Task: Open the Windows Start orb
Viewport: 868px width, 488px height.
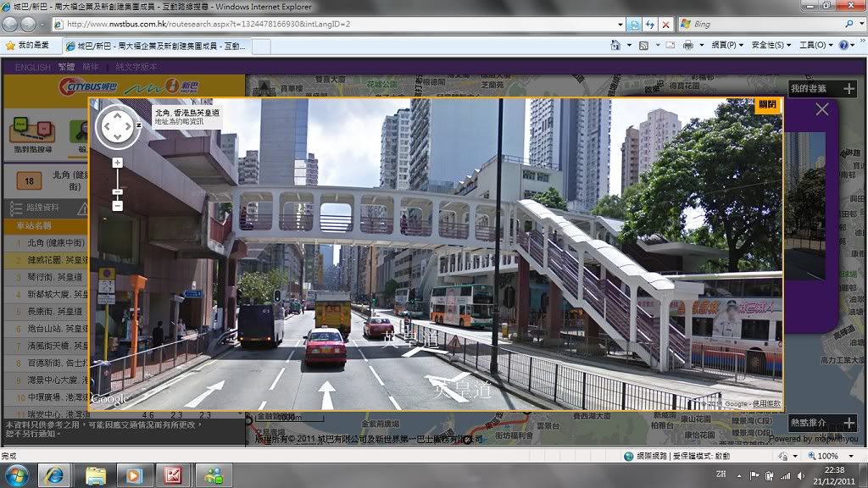Action: click(17, 476)
